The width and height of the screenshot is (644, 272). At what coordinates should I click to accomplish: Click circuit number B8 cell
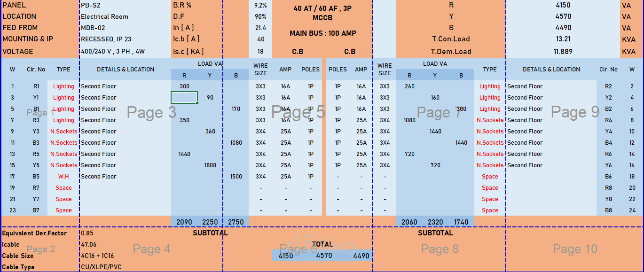pos(608,210)
